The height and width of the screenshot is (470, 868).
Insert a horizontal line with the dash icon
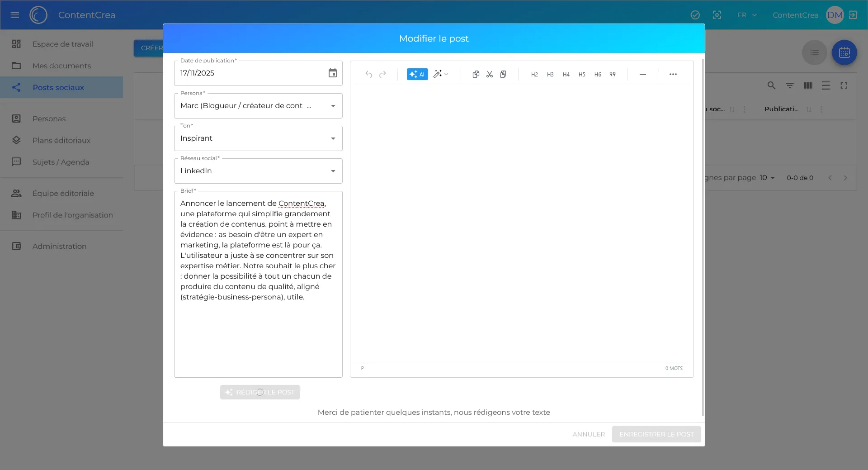[642, 74]
